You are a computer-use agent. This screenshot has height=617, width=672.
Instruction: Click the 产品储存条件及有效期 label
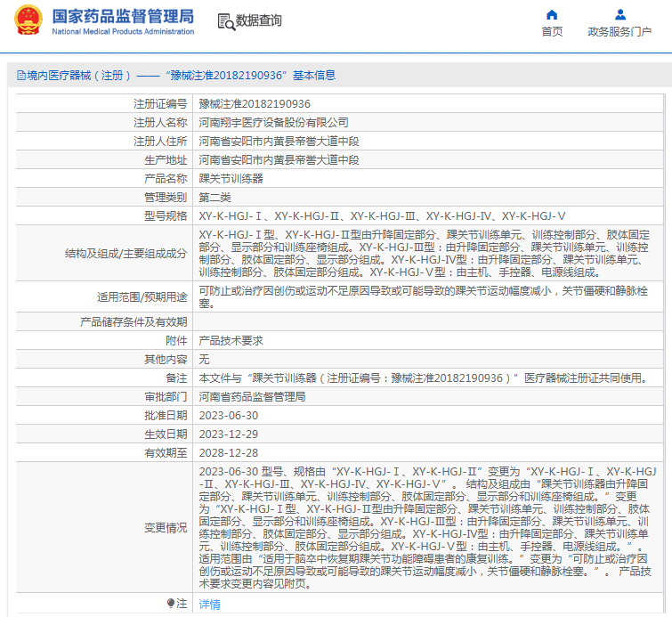coord(134,322)
